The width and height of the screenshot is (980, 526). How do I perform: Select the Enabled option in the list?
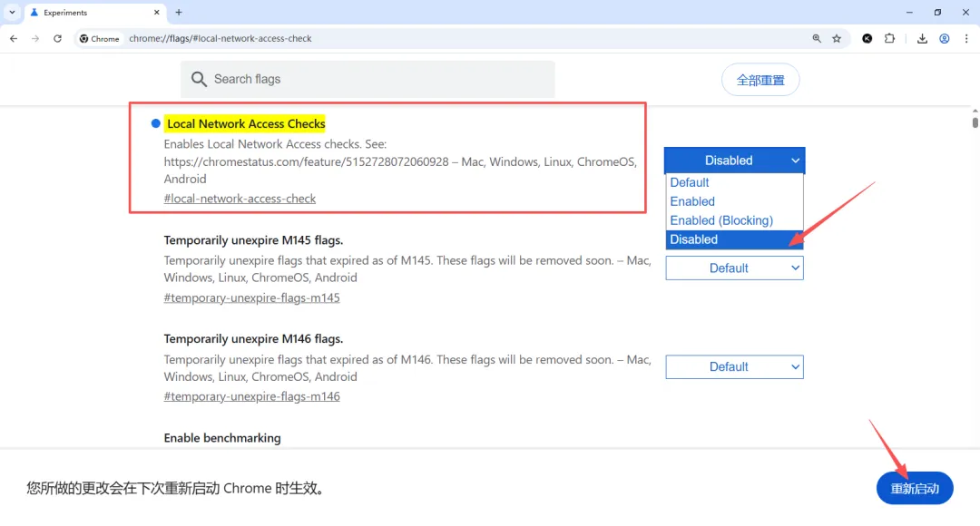point(692,201)
